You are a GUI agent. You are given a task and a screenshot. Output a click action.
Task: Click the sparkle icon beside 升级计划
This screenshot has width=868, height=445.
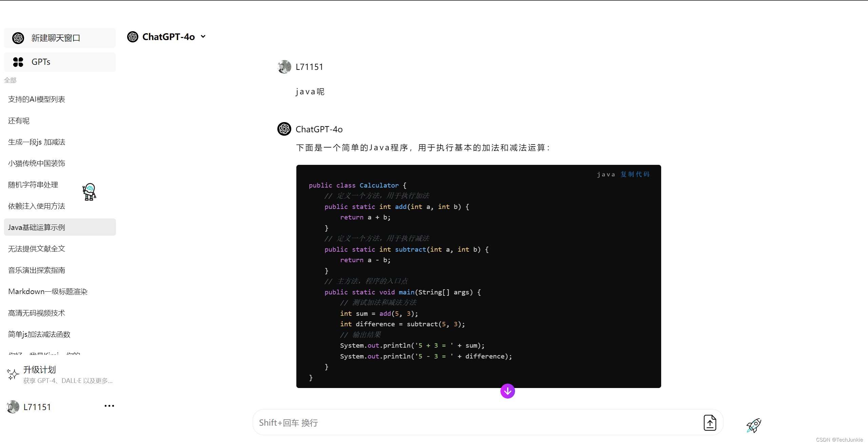coord(13,374)
